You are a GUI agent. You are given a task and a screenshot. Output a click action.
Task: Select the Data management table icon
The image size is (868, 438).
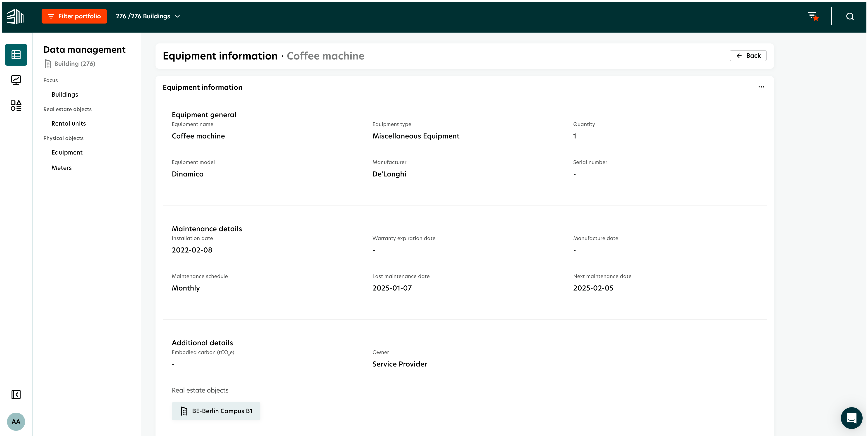point(16,55)
